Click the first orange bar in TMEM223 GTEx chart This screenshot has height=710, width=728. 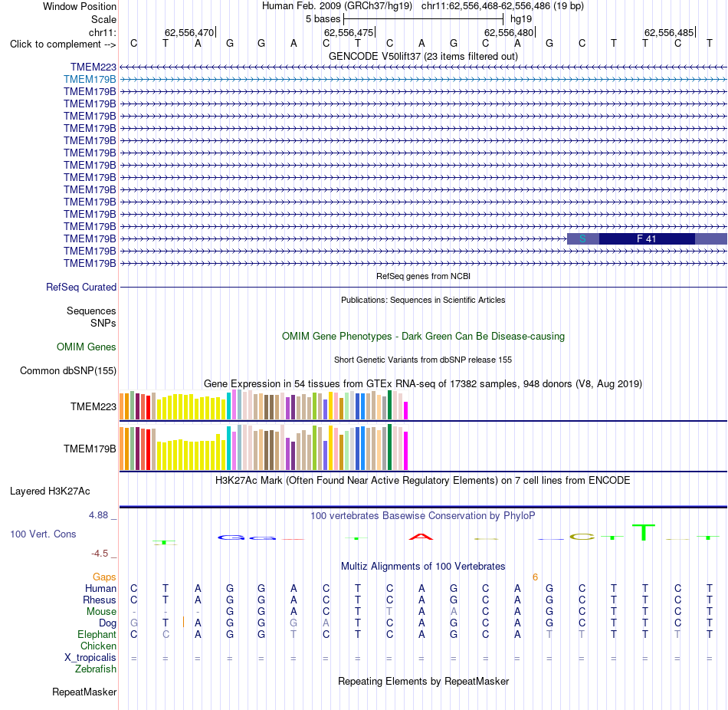pyautogui.click(x=122, y=406)
